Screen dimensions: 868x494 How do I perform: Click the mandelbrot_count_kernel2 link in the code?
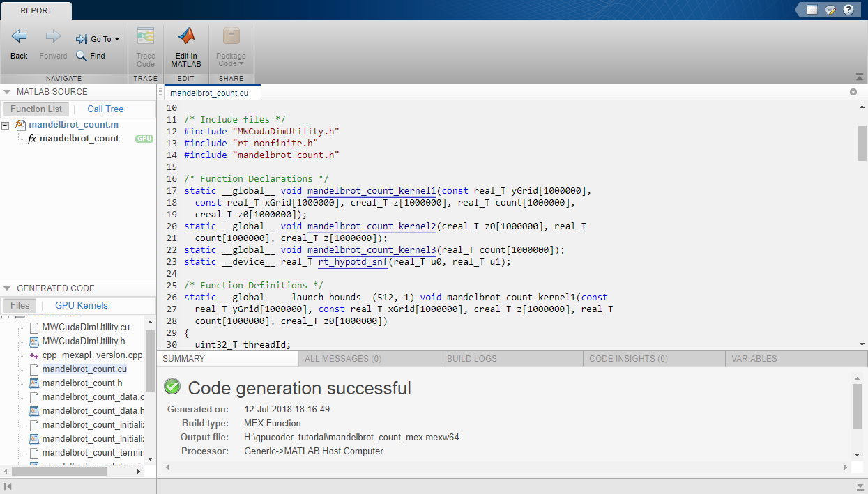point(371,226)
